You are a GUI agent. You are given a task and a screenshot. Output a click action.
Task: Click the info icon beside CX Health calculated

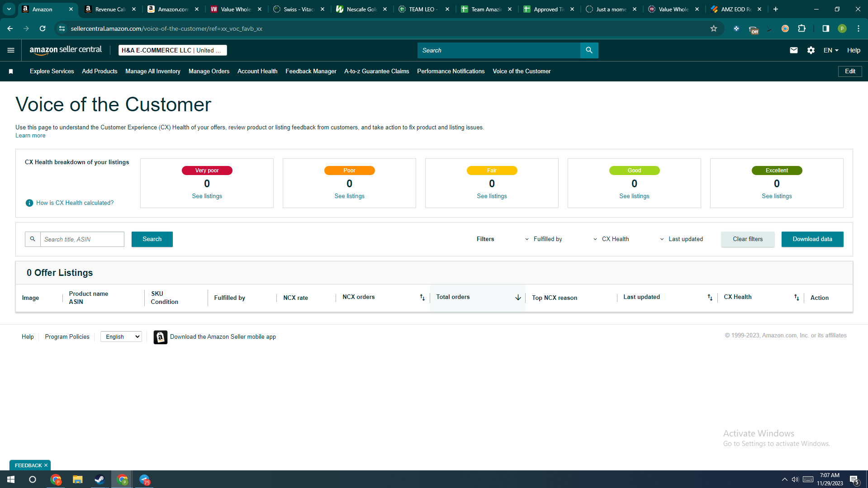tap(29, 203)
